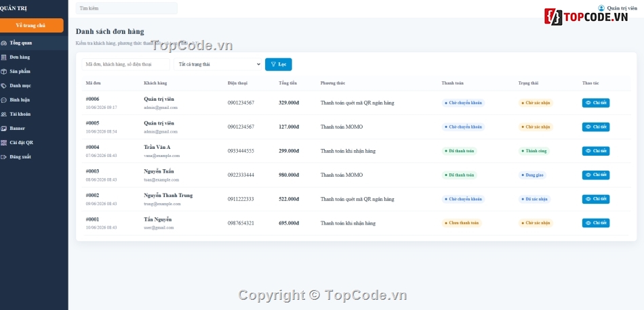Click the Về trang chủ button
The height and width of the screenshot is (310, 644).
[x=31, y=26]
